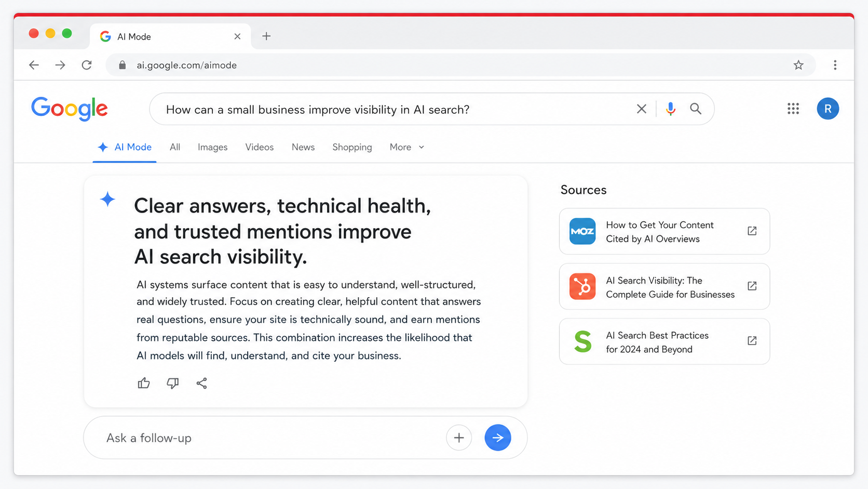Open the HubSpot source external link icon

pos(752,286)
